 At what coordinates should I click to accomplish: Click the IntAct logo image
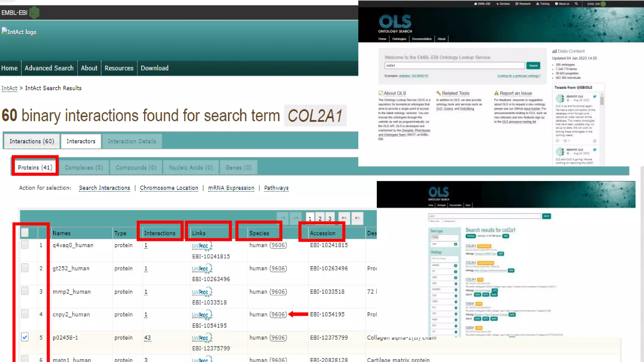pos(19,32)
